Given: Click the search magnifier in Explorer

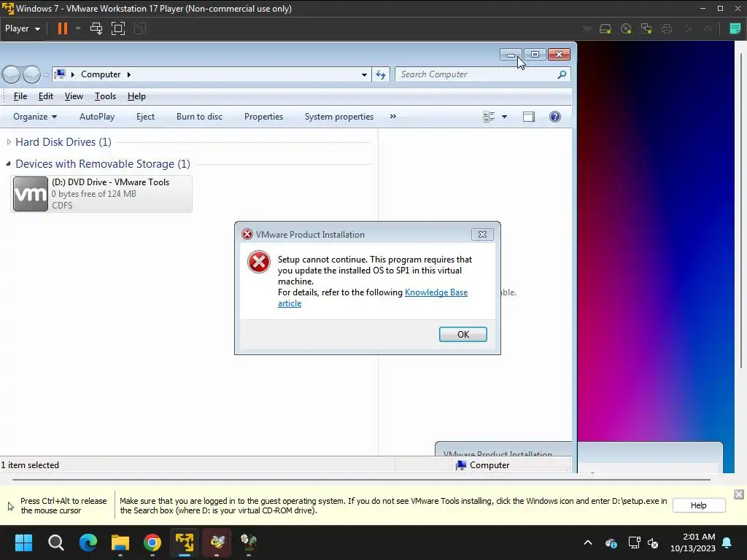Looking at the screenshot, I should (562, 74).
